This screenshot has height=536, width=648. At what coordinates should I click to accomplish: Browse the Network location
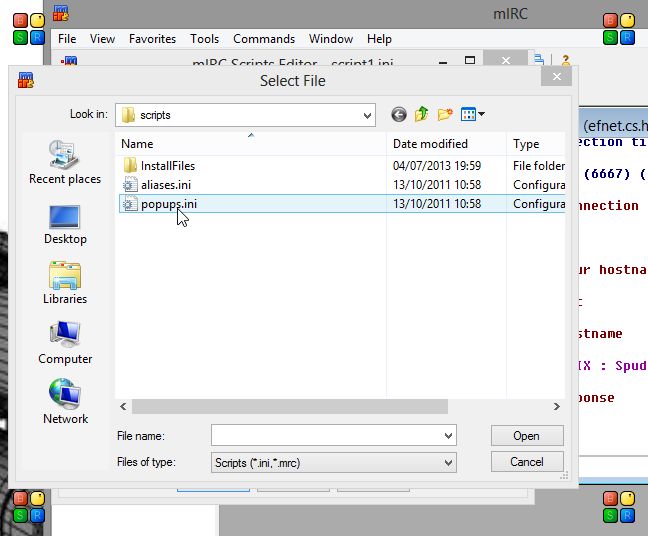[x=65, y=403]
